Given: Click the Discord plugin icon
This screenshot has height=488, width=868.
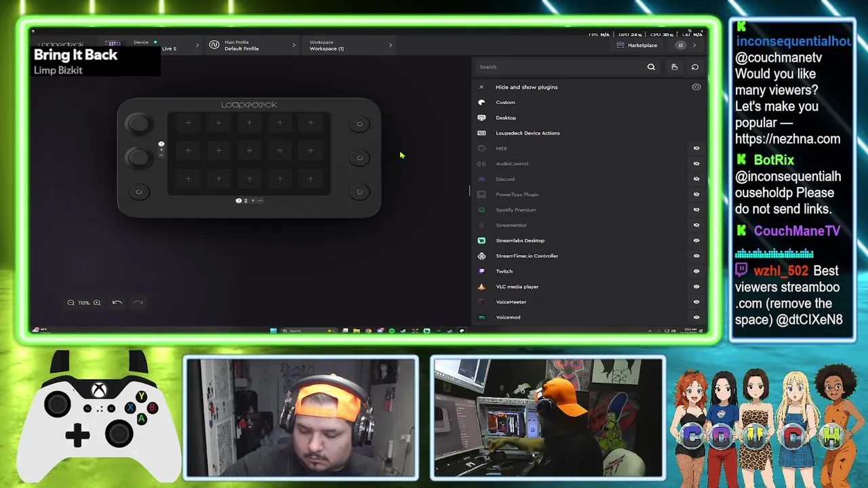Looking at the screenshot, I should coord(481,179).
